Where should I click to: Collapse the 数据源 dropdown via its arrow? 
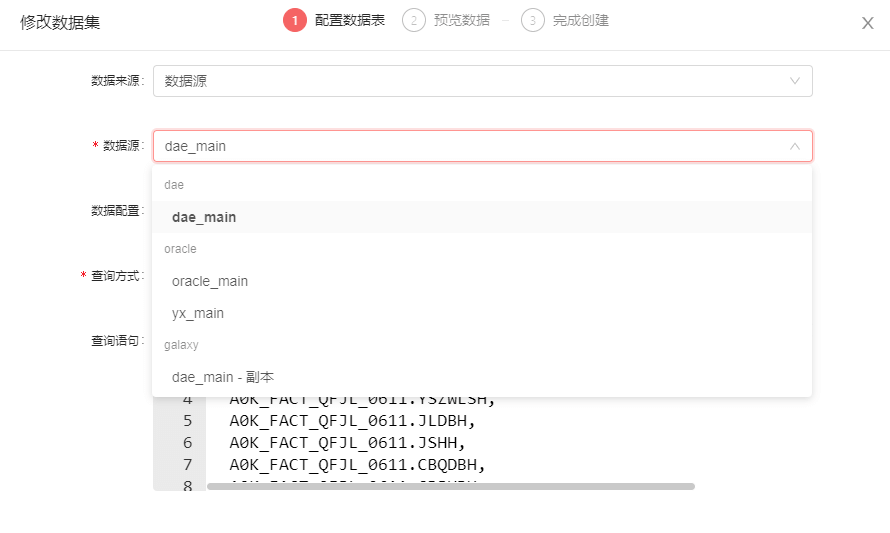795,146
